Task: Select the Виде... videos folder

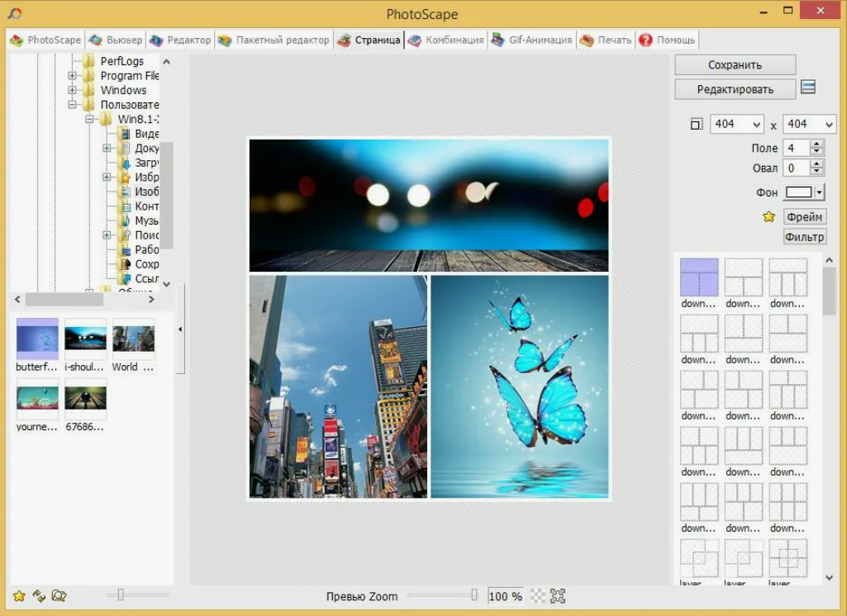Action: [146, 133]
